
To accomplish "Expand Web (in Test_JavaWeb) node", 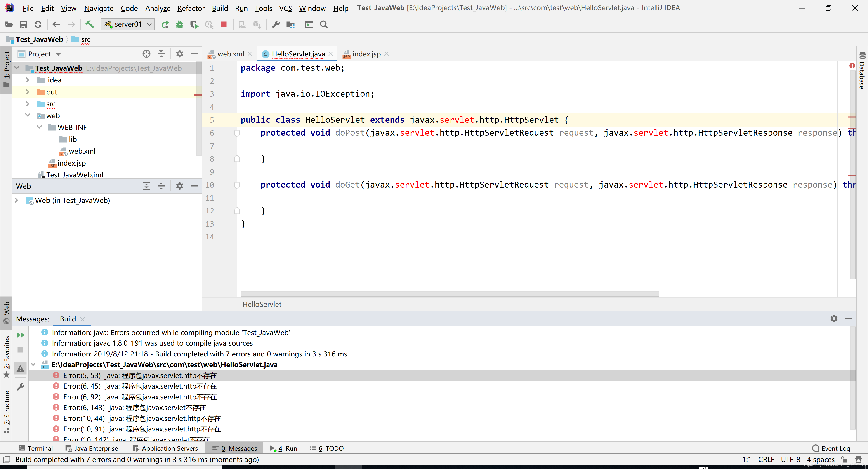I will point(16,200).
